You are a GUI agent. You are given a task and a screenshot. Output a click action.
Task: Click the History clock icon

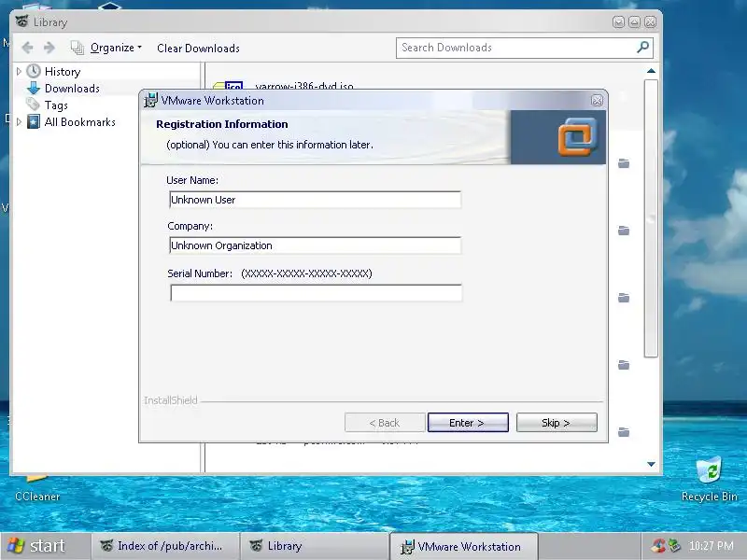[34, 72]
